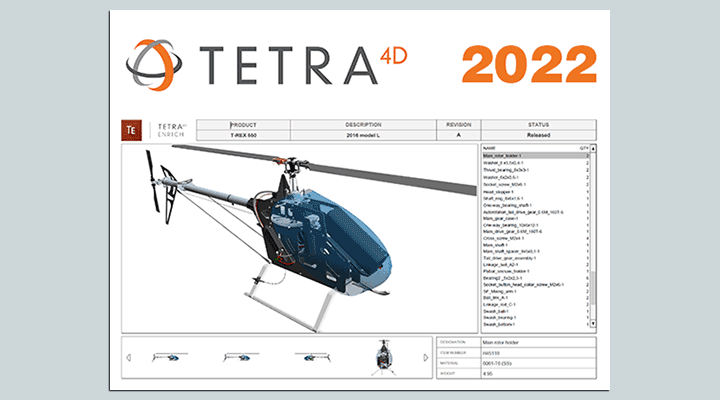Click the 'TETRA' wordmark text

(289, 66)
